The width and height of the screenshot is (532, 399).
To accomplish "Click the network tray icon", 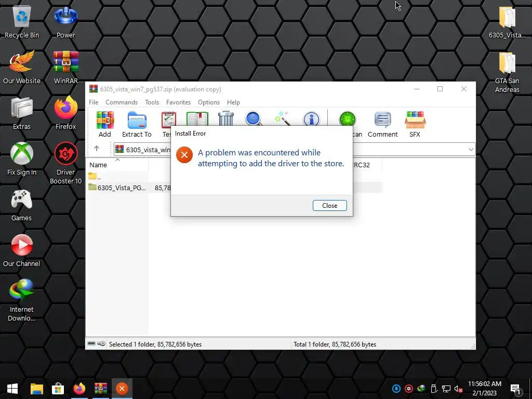I will click(x=446, y=389).
